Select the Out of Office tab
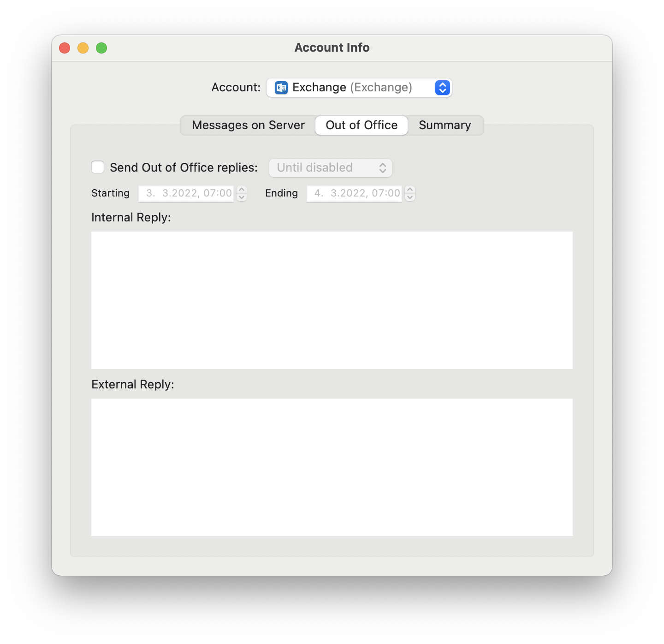Screen dimensions: 664x644 pos(362,125)
